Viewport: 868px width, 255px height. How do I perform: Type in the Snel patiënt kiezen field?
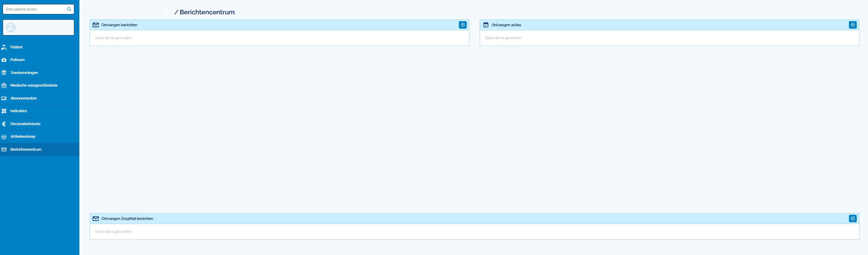[x=34, y=9]
